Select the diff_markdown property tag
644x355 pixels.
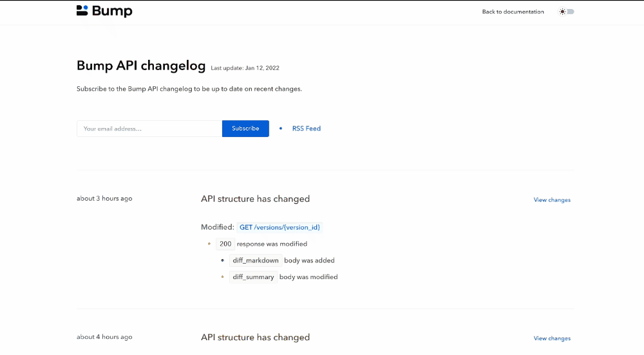pos(256,260)
